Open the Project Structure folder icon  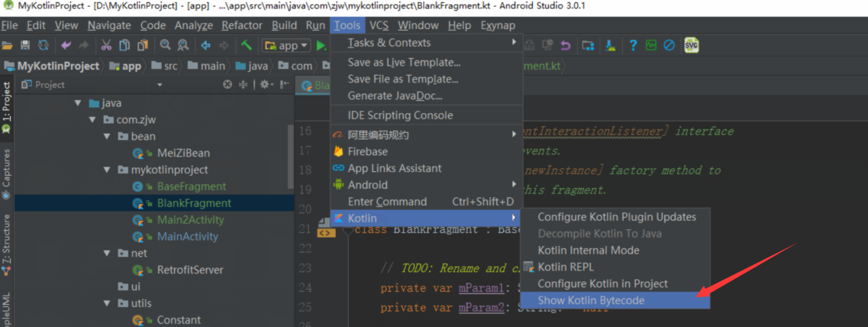pos(588,46)
